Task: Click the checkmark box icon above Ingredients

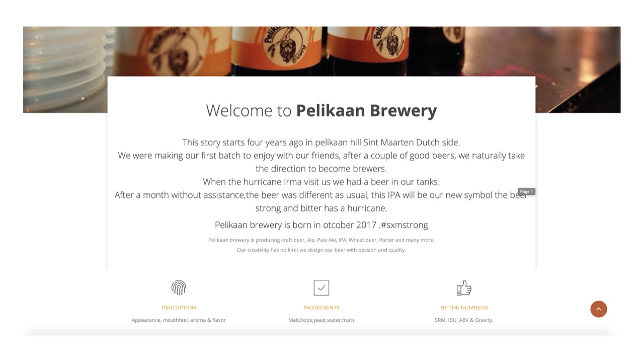Action: pos(321,288)
